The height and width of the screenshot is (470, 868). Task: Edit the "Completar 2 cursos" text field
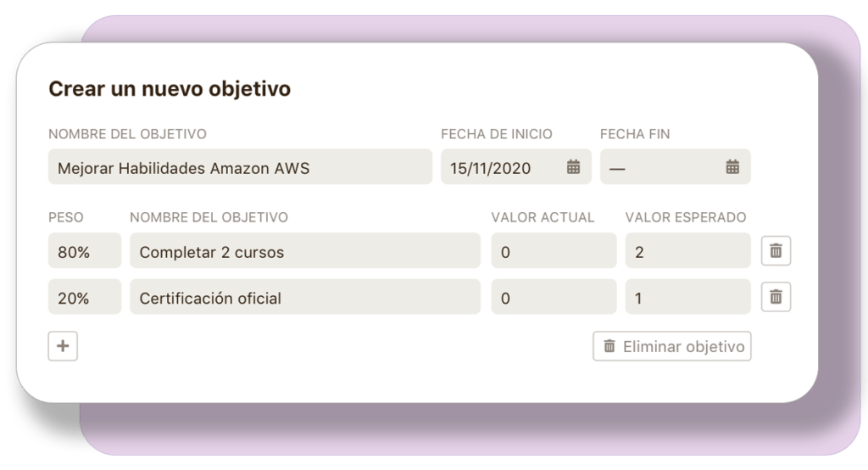click(x=305, y=252)
